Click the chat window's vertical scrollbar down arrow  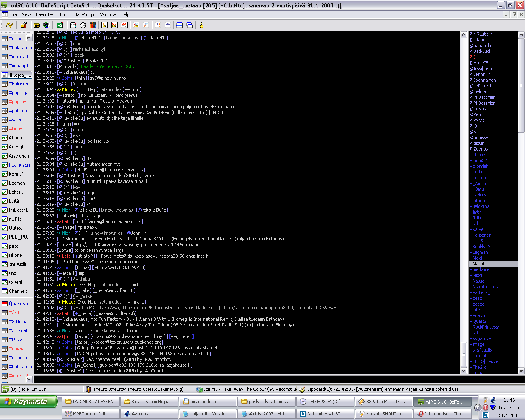pos(464,370)
